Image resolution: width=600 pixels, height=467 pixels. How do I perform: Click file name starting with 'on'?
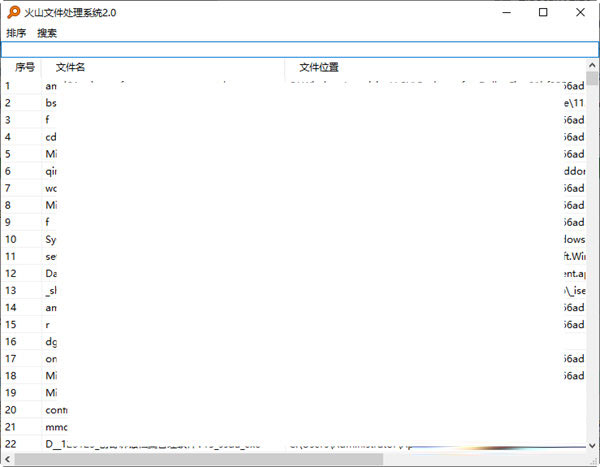(51, 359)
